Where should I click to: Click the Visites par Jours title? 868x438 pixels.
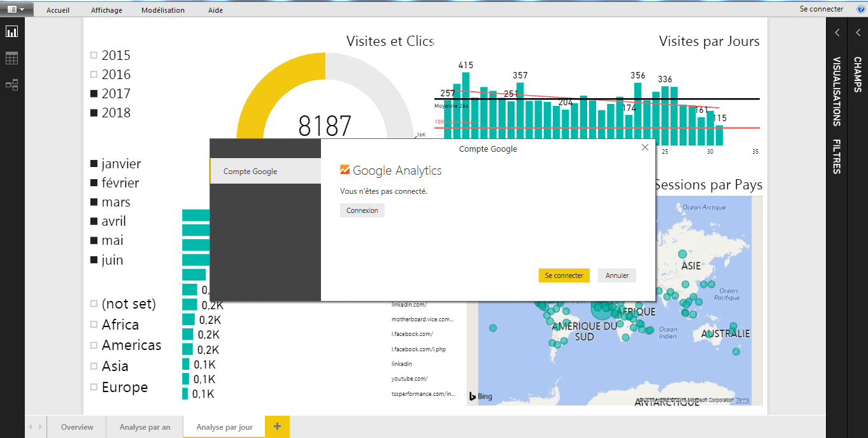pyautogui.click(x=709, y=41)
